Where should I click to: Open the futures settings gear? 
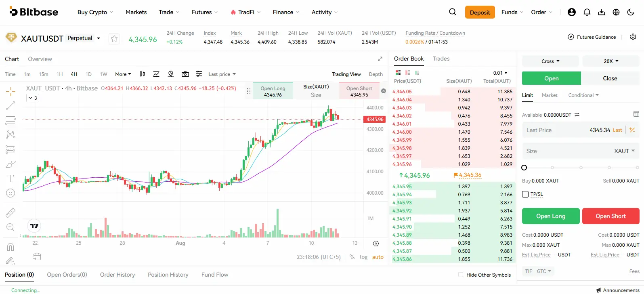coord(633,37)
